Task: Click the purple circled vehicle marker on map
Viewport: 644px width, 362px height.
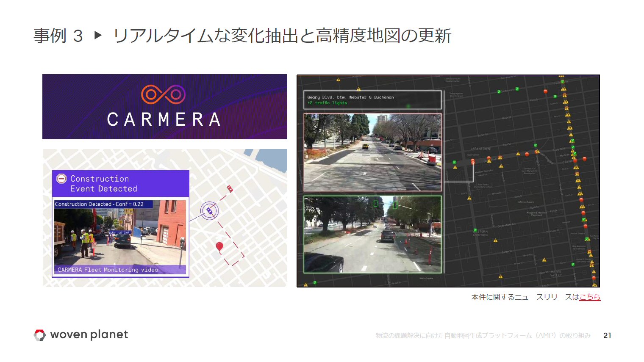Action: [x=209, y=210]
